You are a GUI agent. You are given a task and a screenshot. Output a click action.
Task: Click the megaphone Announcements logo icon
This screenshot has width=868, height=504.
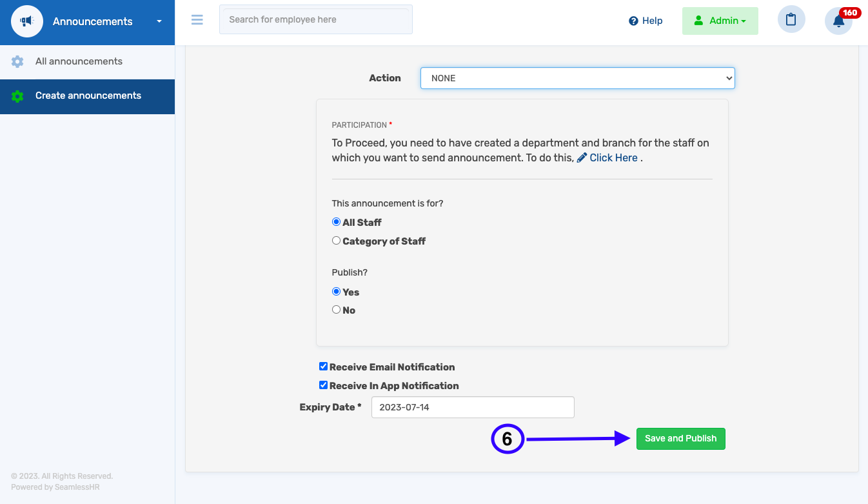coord(26,21)
